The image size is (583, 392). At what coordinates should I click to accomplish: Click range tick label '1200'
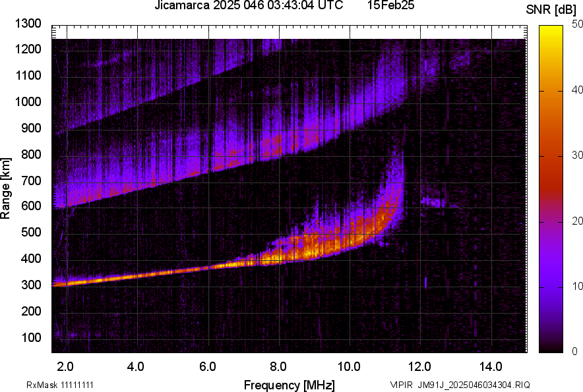[x=28, y=49]
